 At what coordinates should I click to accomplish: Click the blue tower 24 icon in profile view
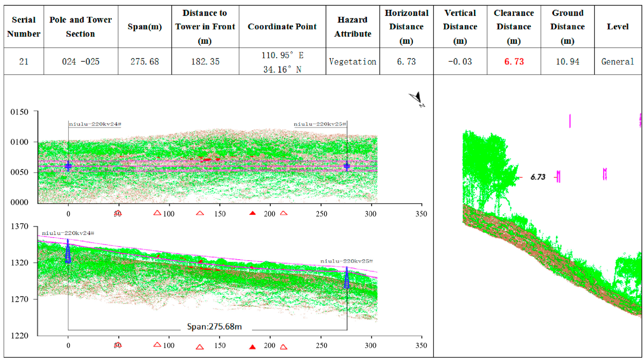68,251
